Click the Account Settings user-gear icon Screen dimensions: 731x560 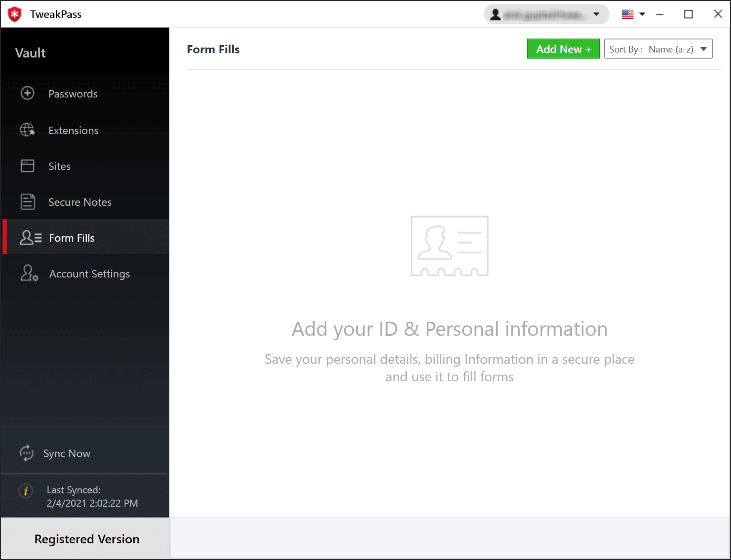pyautogui.click(x=29, y=273)
